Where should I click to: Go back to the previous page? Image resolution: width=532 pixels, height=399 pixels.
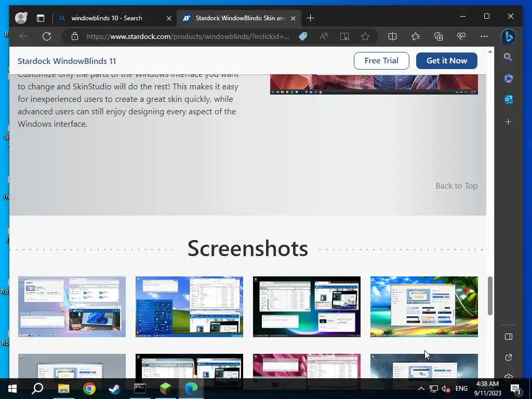pos(24,36)
